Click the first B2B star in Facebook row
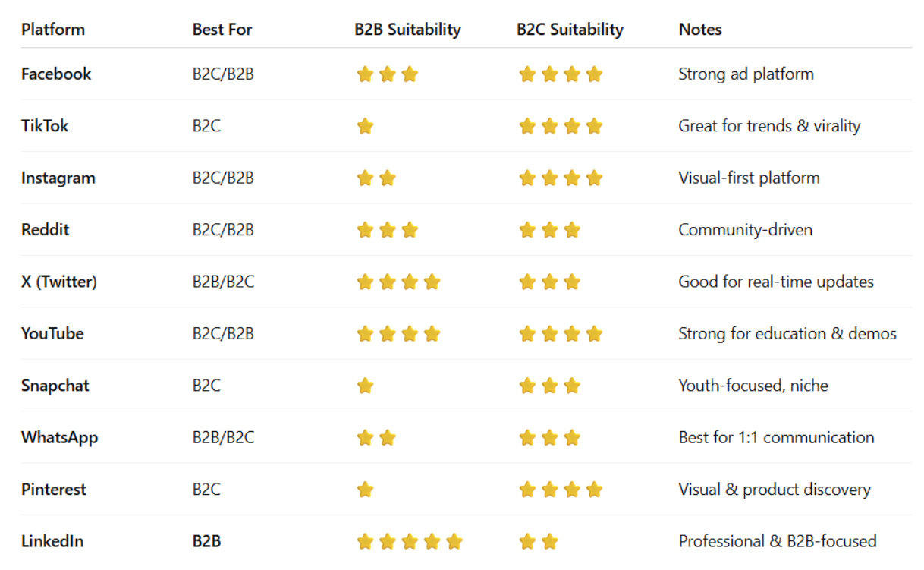This screenshot has width=924, height=570. coord(365,74)
